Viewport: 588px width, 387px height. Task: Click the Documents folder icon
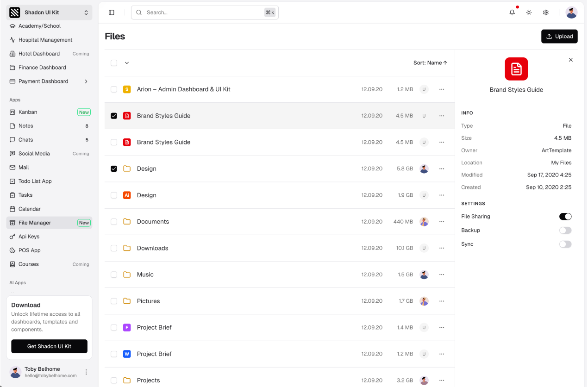pyautogui.click(x=127, y=222)
